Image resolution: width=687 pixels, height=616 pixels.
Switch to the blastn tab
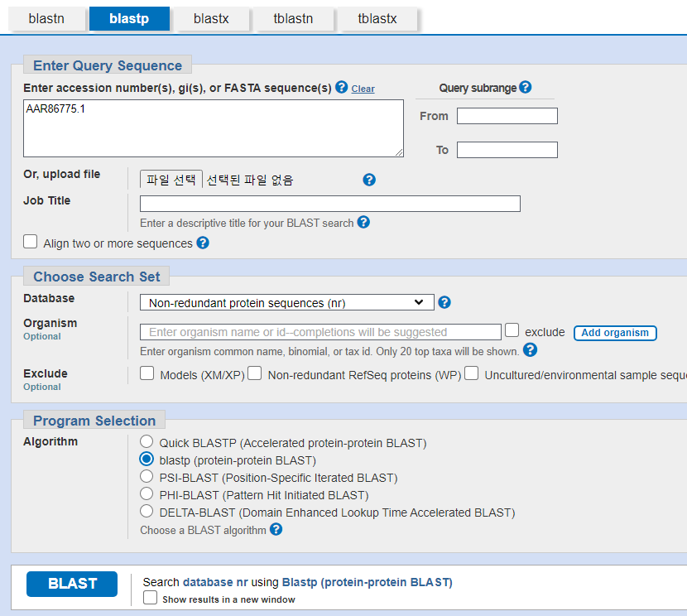[x=46, y=19]
